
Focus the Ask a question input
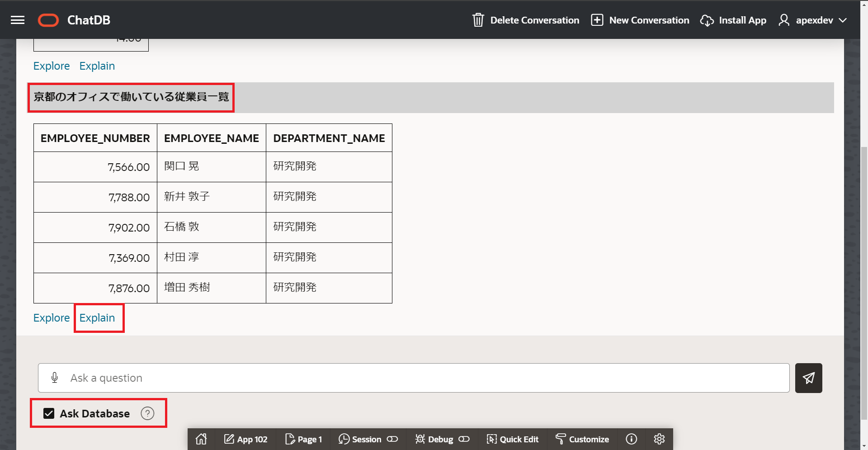[x=414, y=378]
